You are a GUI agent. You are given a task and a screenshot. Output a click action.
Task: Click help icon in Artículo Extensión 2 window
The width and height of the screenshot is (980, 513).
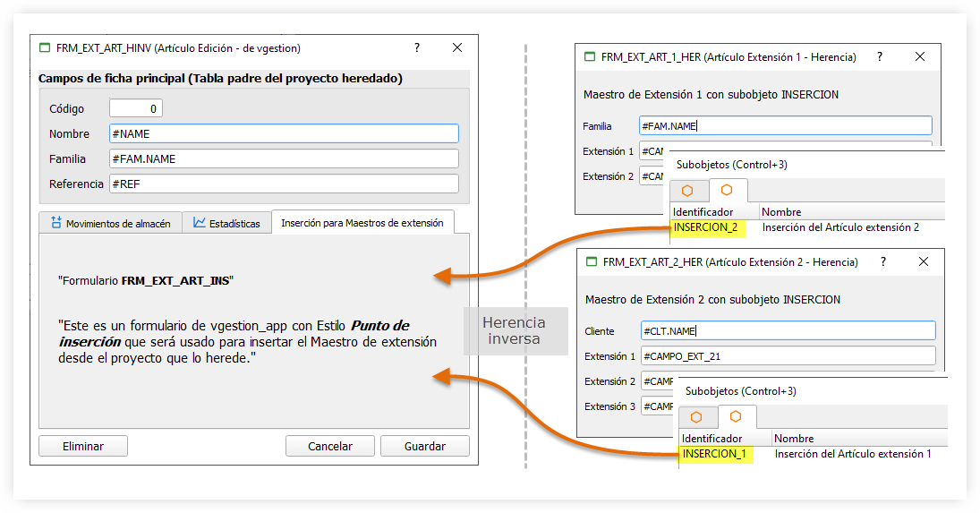pos(883,262)
